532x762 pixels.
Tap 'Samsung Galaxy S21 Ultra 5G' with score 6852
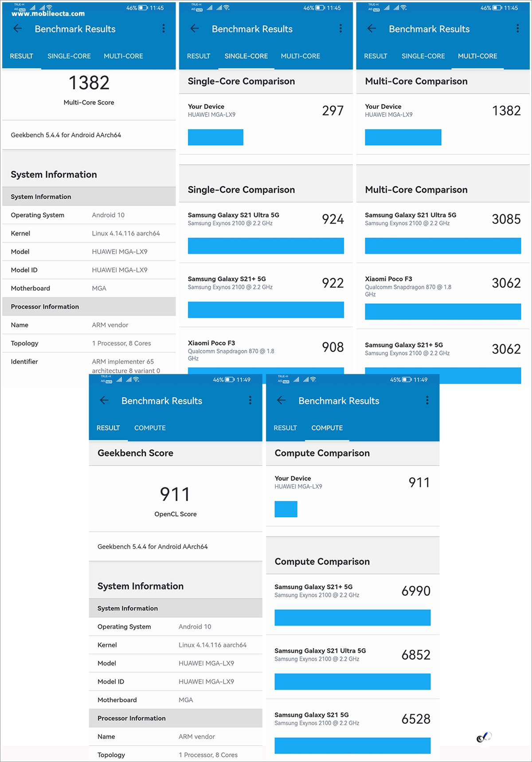(320, 651)
